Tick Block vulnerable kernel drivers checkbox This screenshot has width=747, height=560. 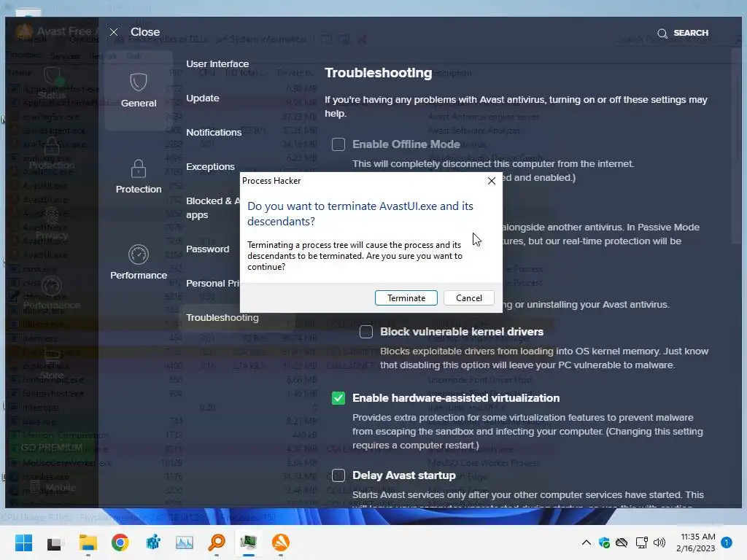[x=366, y=332]
